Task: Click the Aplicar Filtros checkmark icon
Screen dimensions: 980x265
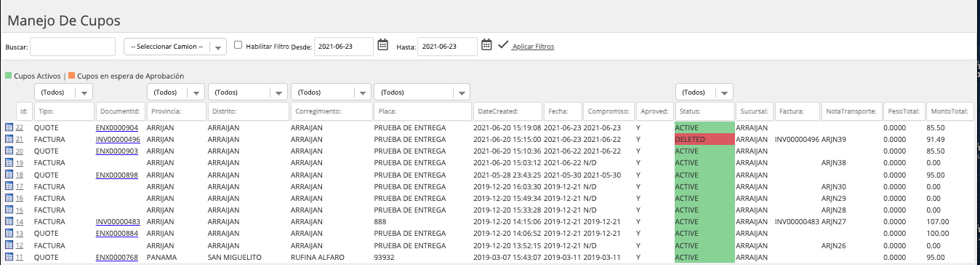Action: 503,45
